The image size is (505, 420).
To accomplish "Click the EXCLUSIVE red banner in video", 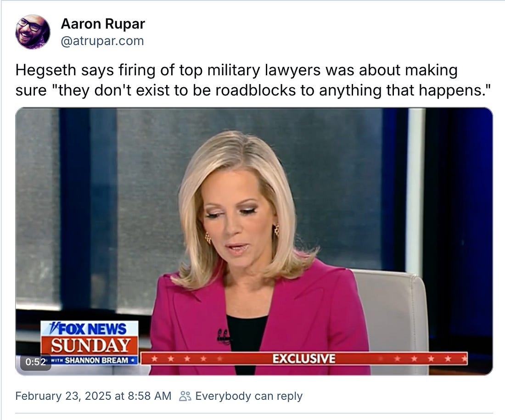I will 304,358.
